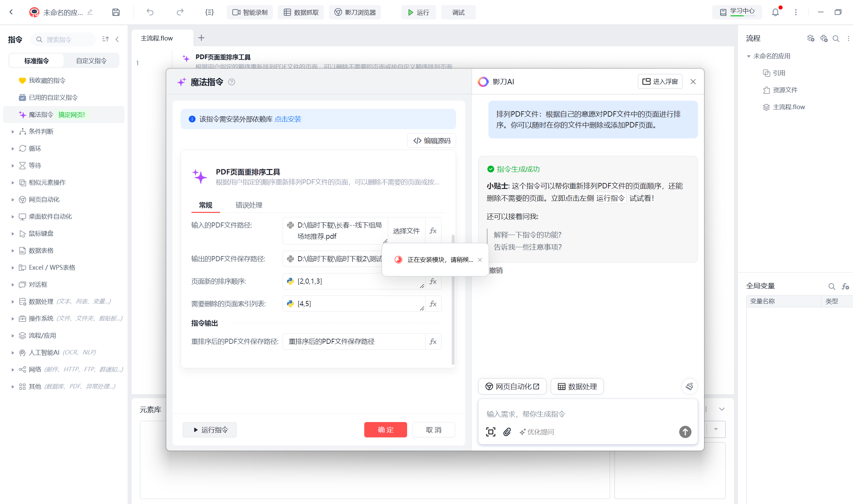Open the notification bell
853x504 pixels.
775,12
